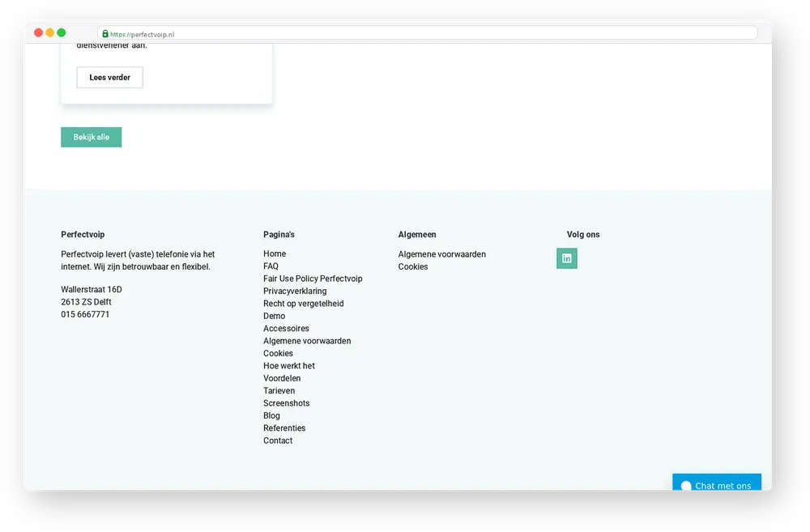The height and width of the screenshot is (532, 810).
Task: Open Cookies link under Pagina's
Action: coord(278,353)
